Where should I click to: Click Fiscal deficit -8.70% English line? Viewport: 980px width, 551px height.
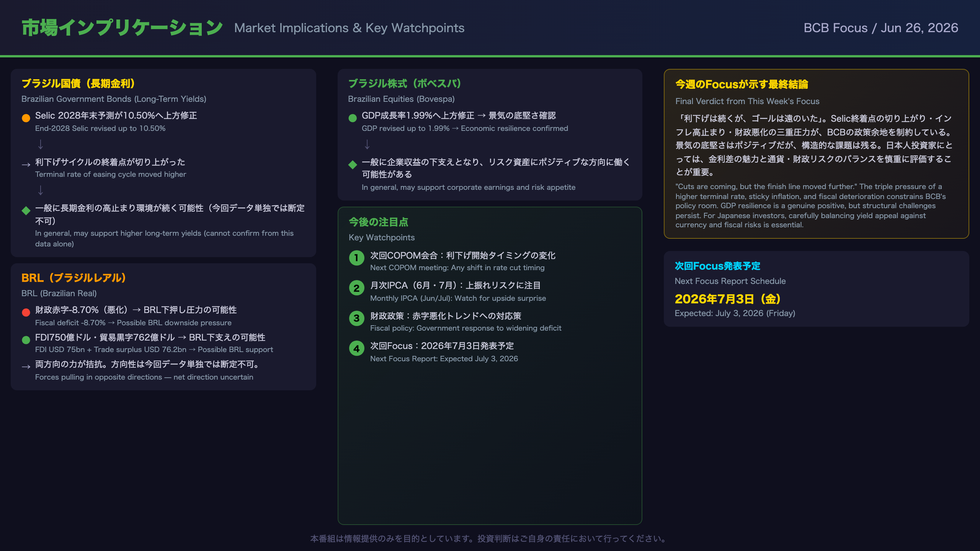133,323
